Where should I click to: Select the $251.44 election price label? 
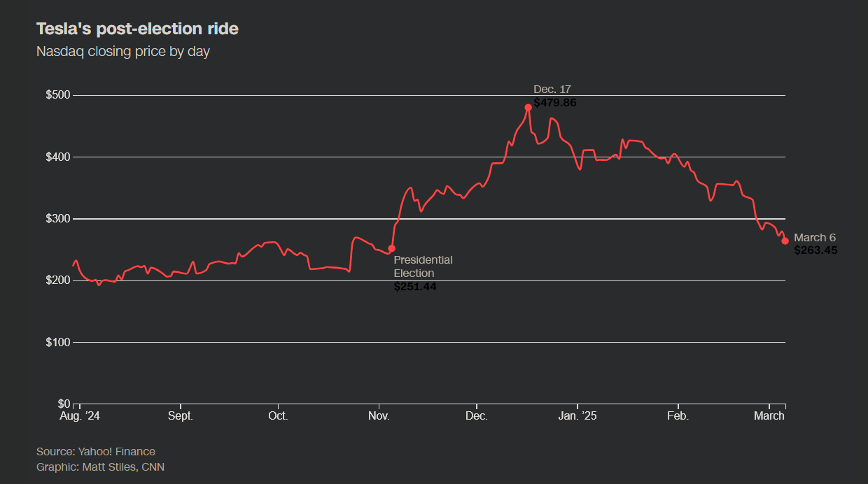(x=415, y=287)
